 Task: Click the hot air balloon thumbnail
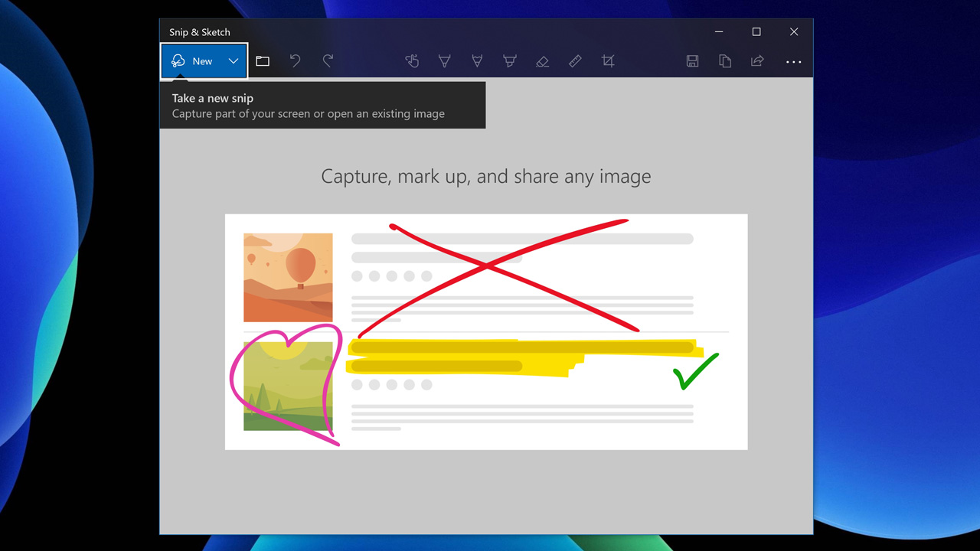pos(288,277)
